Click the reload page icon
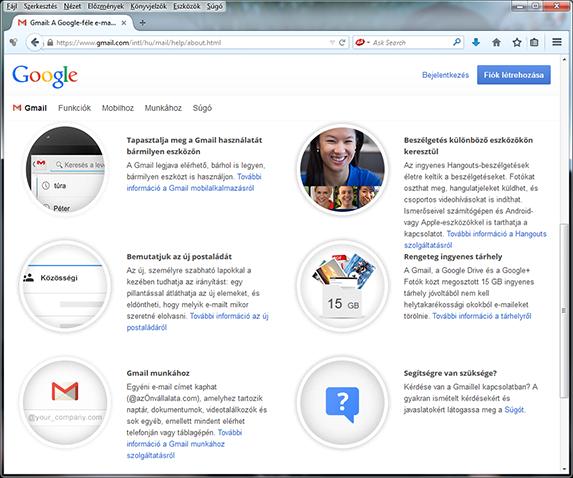573x478 pixels. pos(342,43)
